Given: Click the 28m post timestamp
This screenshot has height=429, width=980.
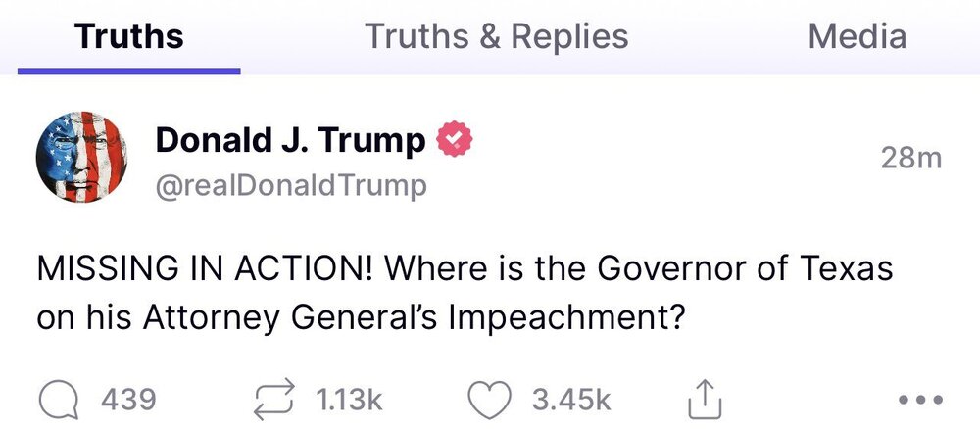Looking at the screenshot, I should [x=910, y=158].
